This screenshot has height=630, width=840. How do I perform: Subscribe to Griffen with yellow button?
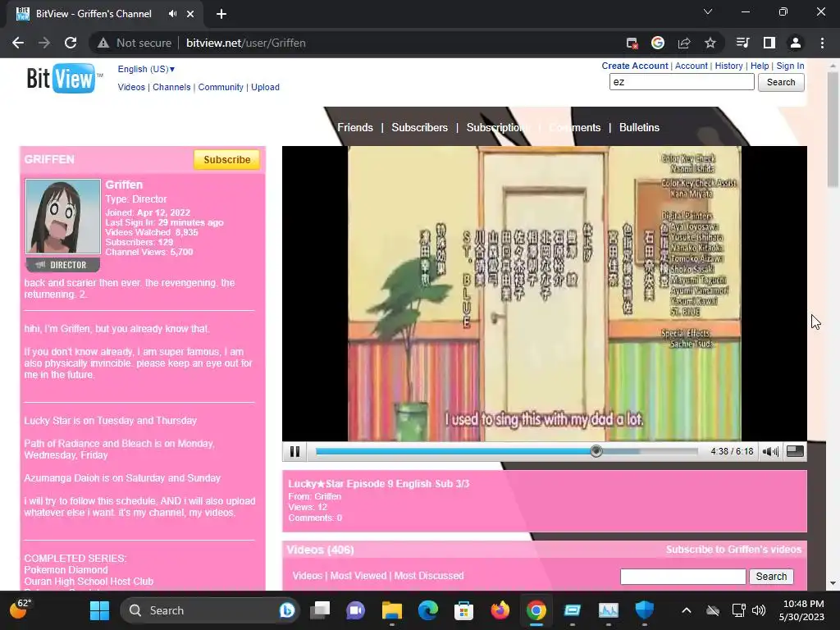(226, 160)
